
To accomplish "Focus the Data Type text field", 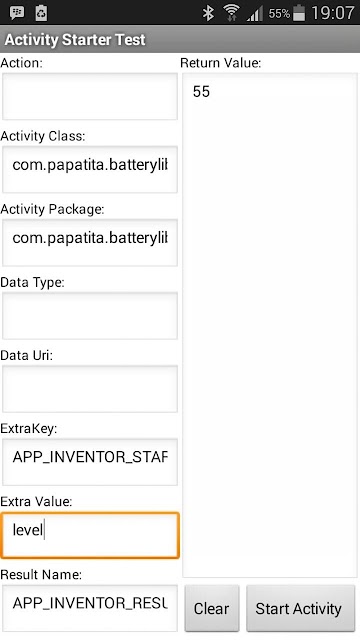I will [x=90, y=316].
